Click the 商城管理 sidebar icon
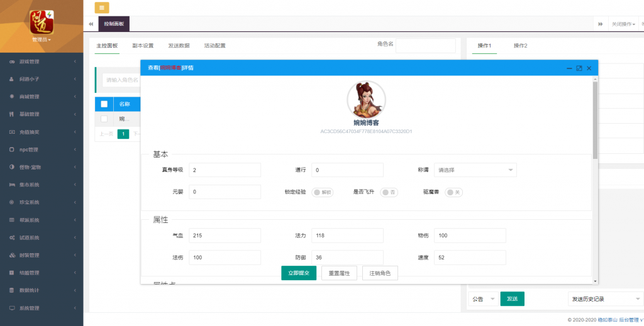 (12, 97)
